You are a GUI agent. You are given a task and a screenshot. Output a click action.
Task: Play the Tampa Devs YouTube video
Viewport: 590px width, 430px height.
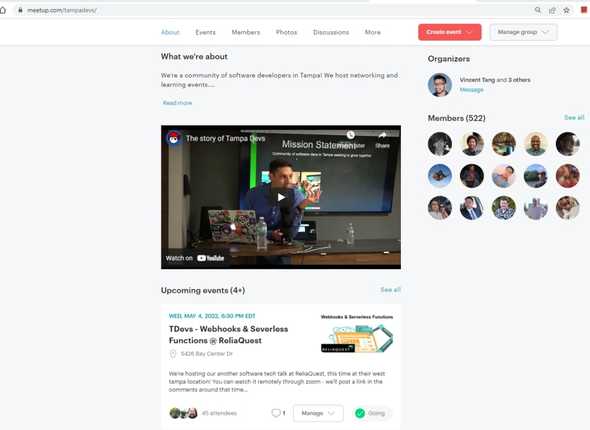pyautogui.click(x=281, y=197)
